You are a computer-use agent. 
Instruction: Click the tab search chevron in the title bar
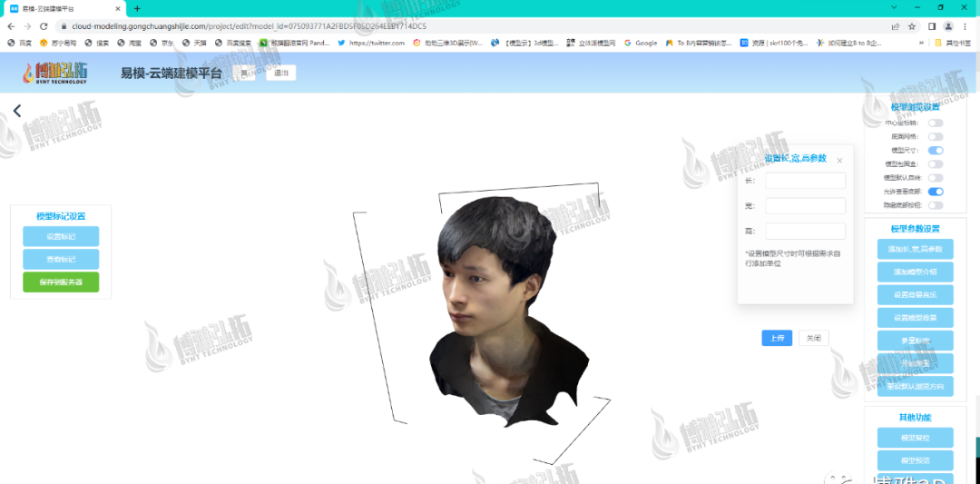(x=894, y=7)
